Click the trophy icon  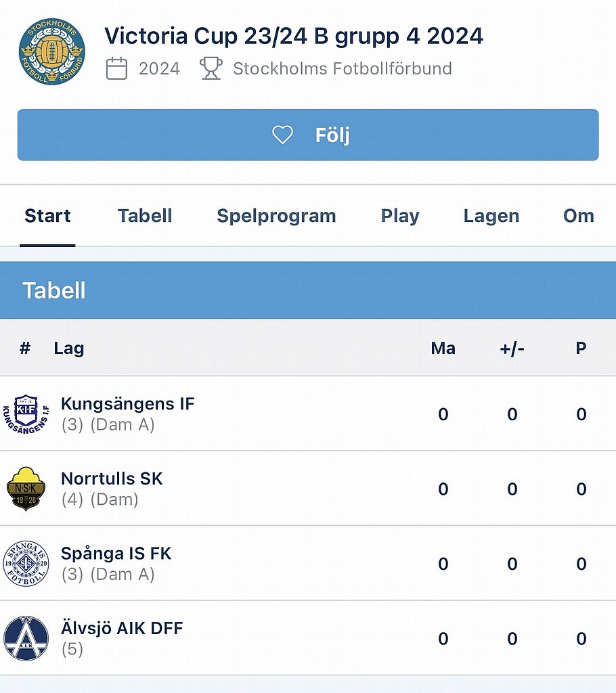pyautogui.click(x=211, y=68)
